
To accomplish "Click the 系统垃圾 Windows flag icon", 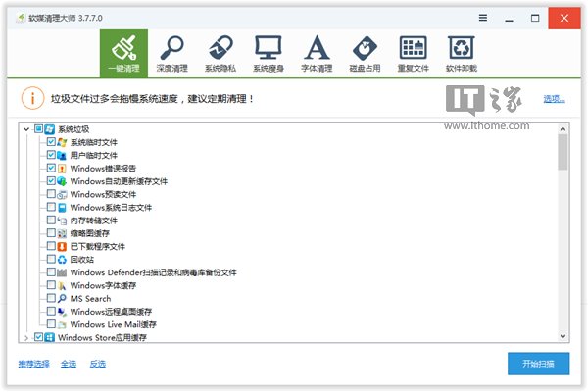I will [x=50, y=129].
